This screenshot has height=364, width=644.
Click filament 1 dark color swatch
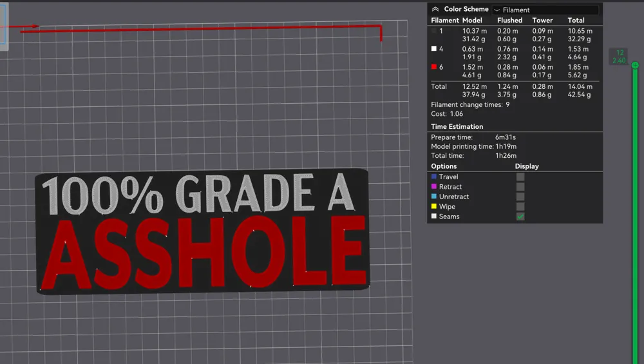[x=433, y=31]
